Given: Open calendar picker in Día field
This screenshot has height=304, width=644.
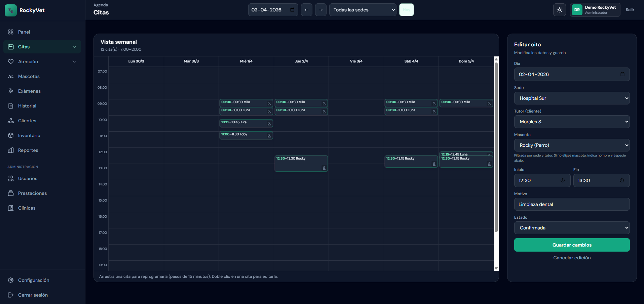Looking at the screenshot, I should (622, 74).
